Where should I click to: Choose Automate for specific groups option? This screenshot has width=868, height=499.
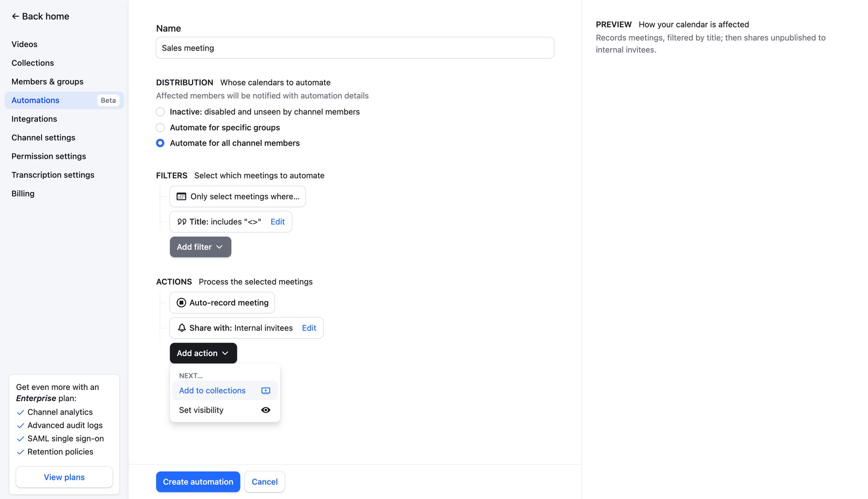pyautogui.click(x=160, y=128)
